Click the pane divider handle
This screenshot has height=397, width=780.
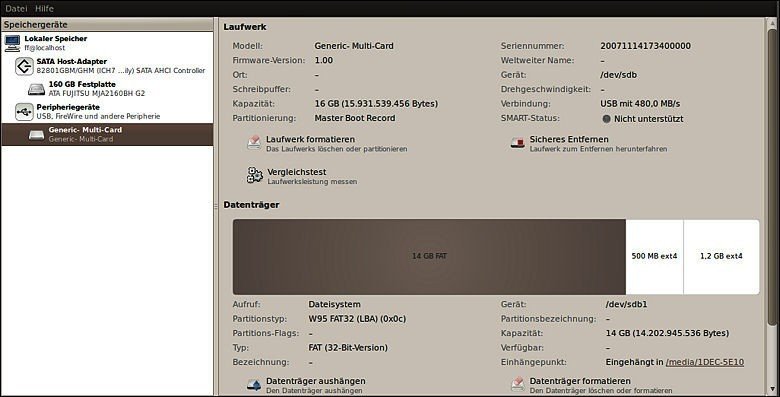pos(216,205)
